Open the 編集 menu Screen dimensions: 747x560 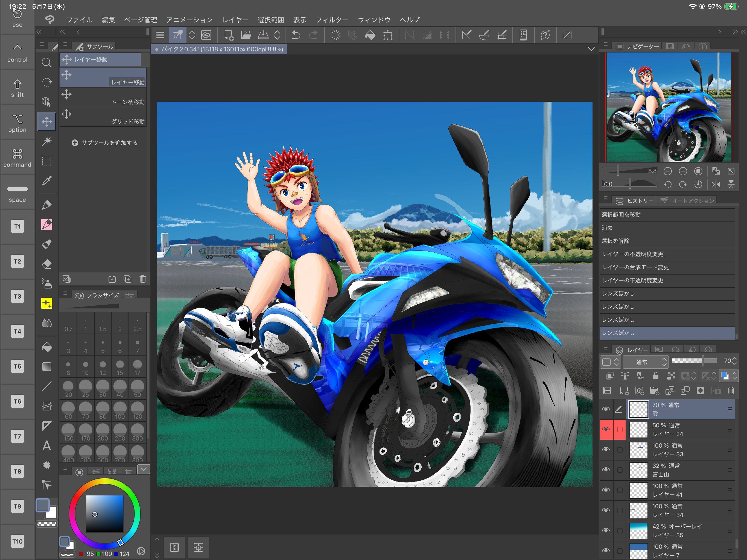point(108,20)
